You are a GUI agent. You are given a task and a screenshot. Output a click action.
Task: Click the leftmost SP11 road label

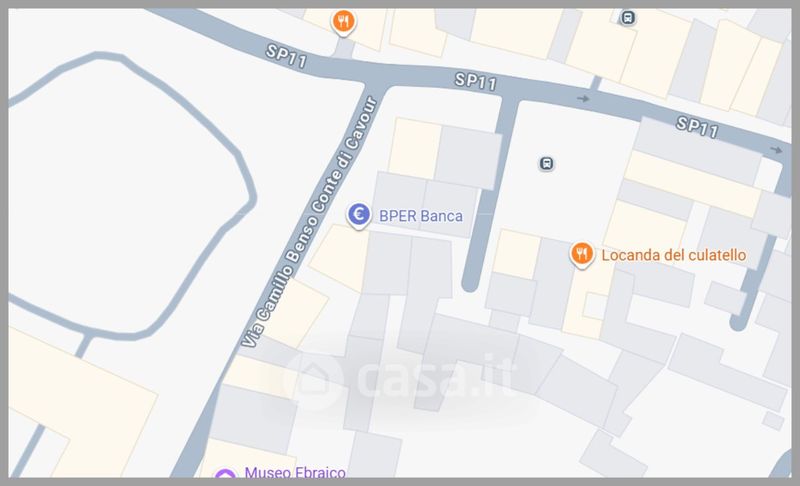(287, 56)
